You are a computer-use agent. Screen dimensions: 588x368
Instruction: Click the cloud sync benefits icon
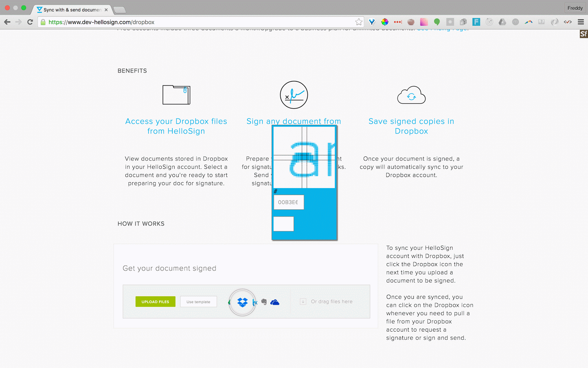pyautogui.click(x=411, y=95)
